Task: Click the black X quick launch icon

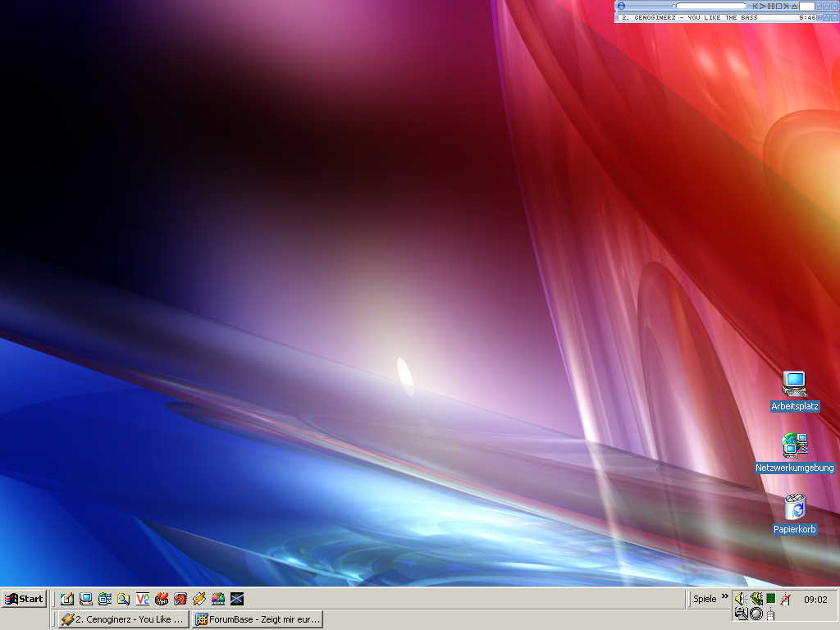Action: pyautogui.click(x=237, y=599)
